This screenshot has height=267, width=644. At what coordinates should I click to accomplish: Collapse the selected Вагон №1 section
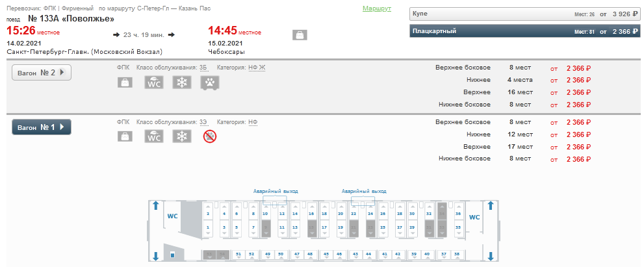42,127
